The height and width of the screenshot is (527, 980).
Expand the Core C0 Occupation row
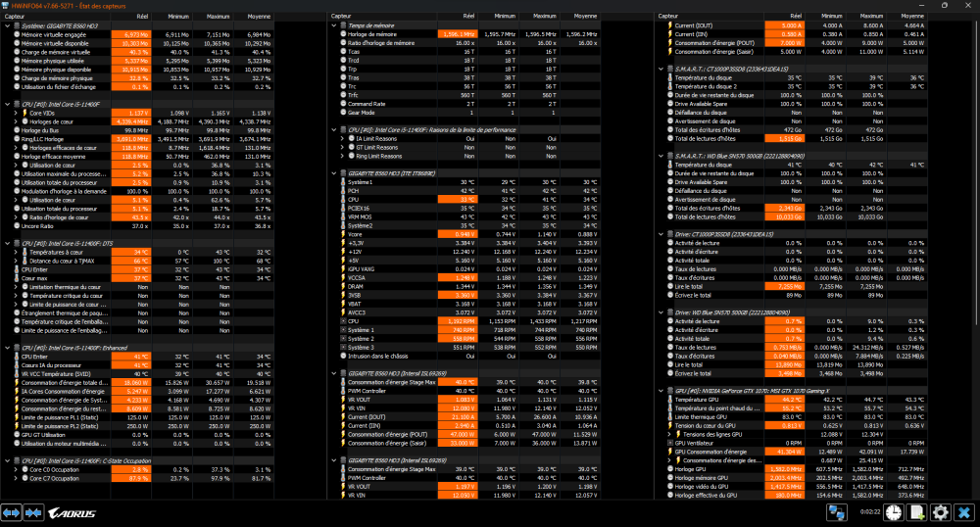coord(16,469)
